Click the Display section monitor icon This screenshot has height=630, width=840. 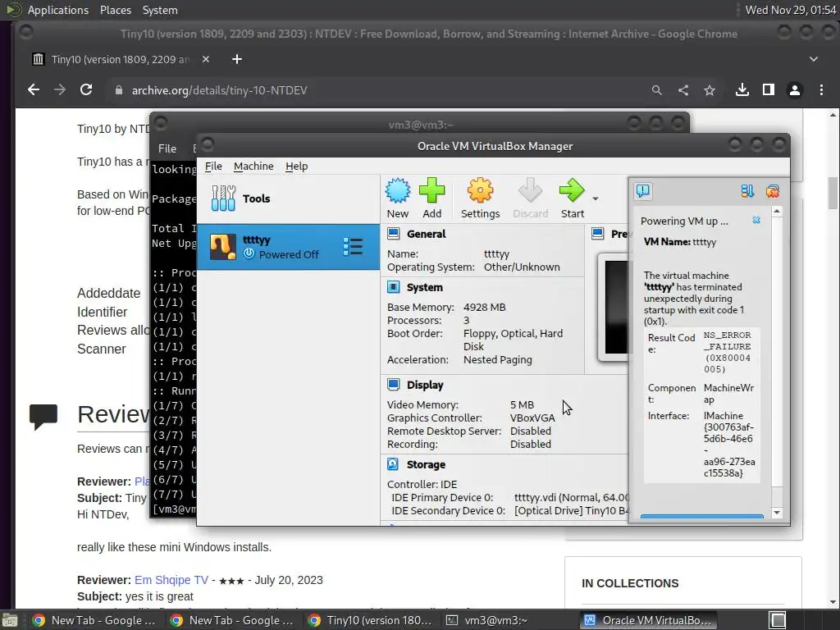click(x=393, y=385)
